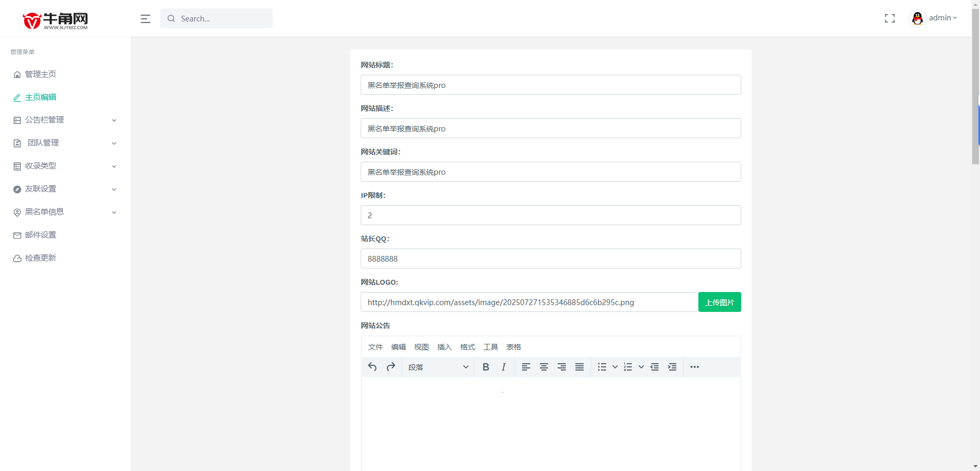Justify text in editor
Viewport: 980px width, 471px height.
coord(580,367)
